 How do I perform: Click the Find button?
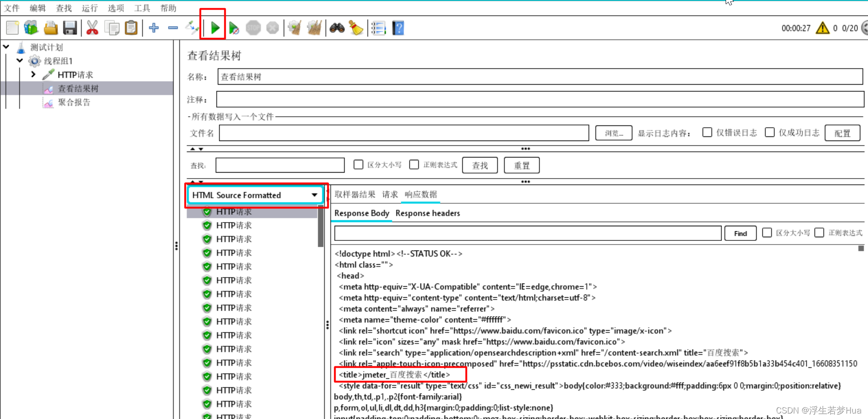[x=740, y=233]
